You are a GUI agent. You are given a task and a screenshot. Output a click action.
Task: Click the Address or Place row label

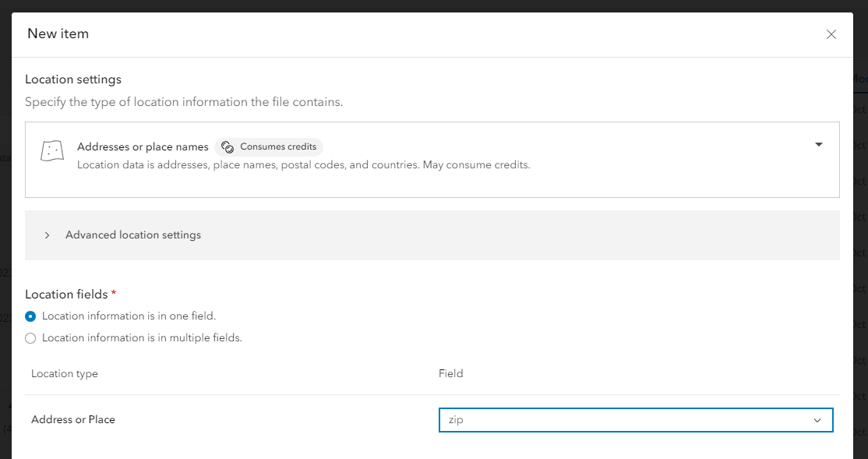coord(73,420)
